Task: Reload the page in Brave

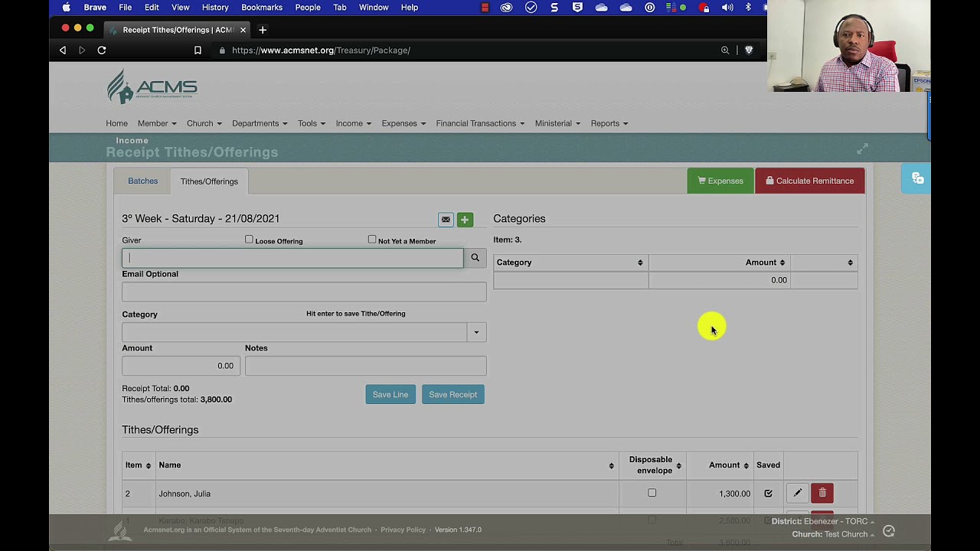Action: (x=101, y=51)
